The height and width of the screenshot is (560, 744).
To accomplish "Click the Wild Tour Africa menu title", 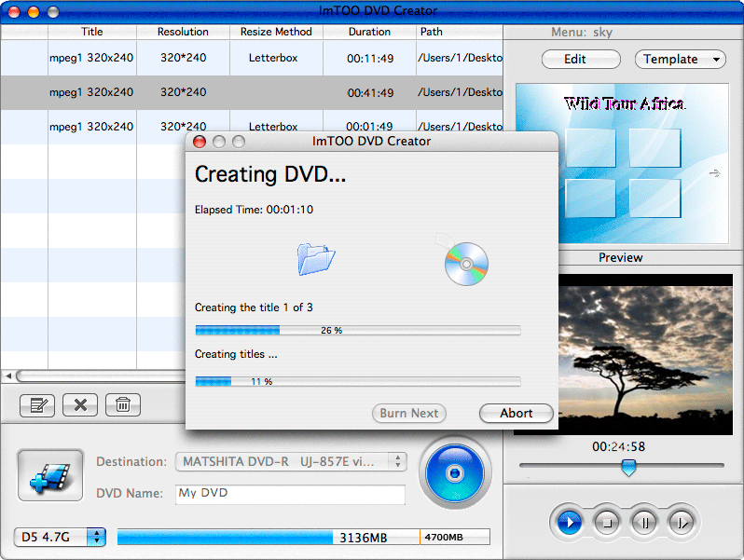I will click(x=625, y=103).
